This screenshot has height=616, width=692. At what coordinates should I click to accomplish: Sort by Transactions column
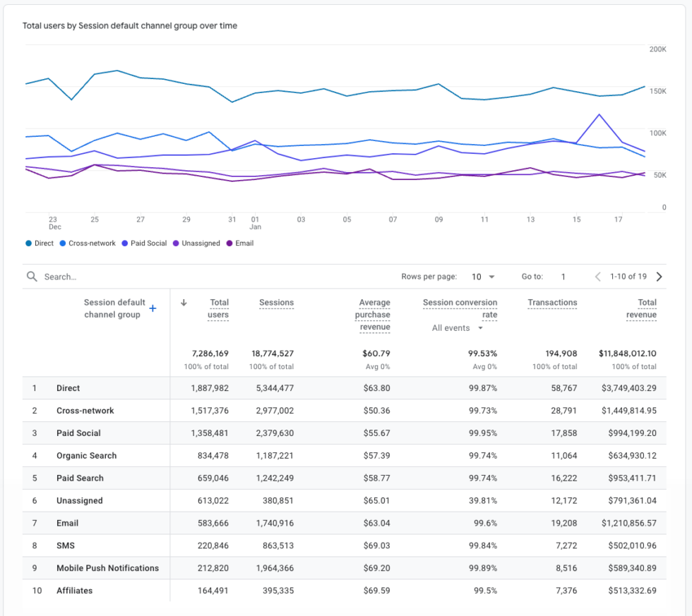pyautogui.click(x=552, y=303)
